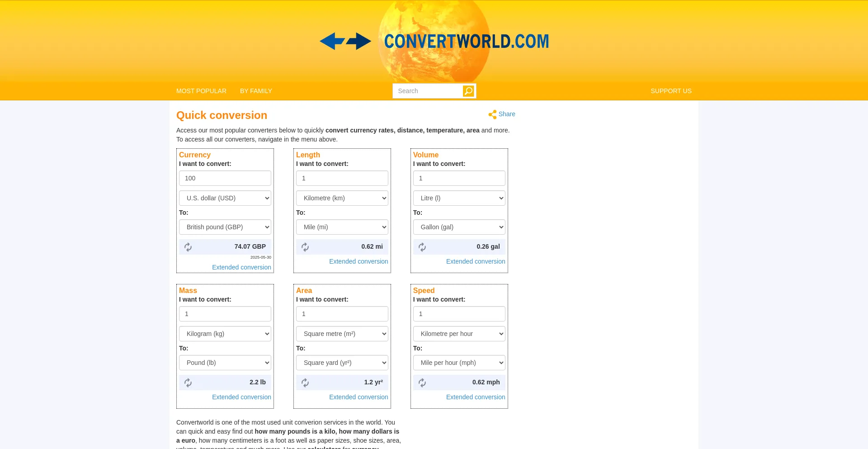Click the Speed amount input field
This screenshot has height=449, width=868.
(x=459, y=314)
